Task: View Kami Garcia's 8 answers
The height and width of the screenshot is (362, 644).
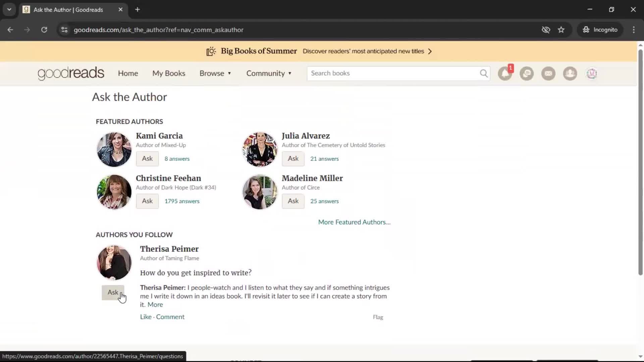Action: tap(177, 159)
